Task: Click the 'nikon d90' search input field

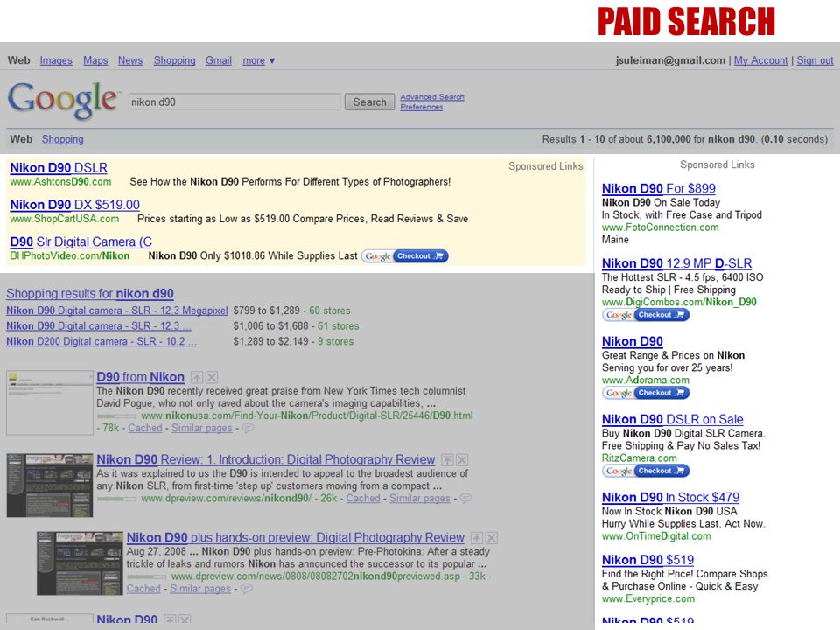Action: click(234, 101)
